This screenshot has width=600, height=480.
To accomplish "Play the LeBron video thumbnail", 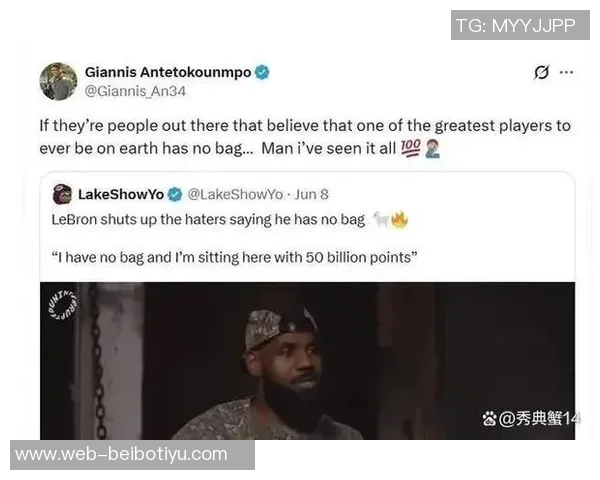I will tap(307, 361).
